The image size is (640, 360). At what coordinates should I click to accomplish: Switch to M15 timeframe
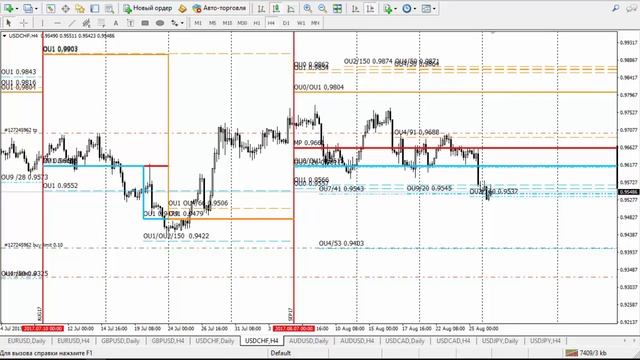[227, 23]
